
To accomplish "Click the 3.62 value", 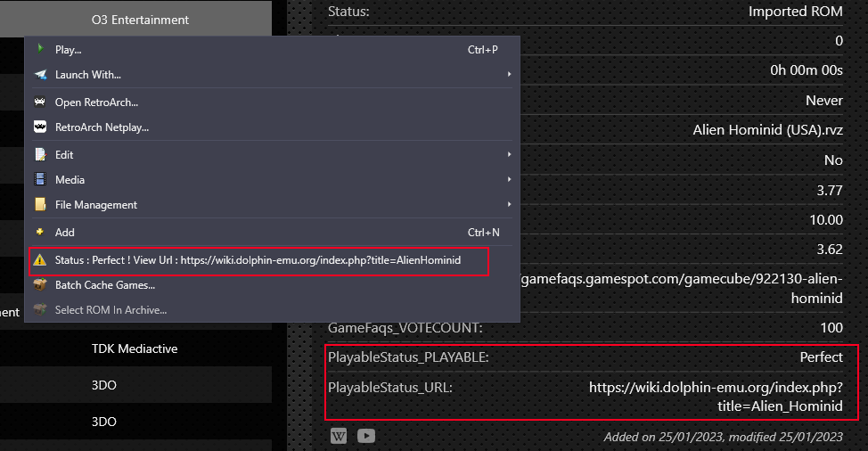I will pos(830,250).
